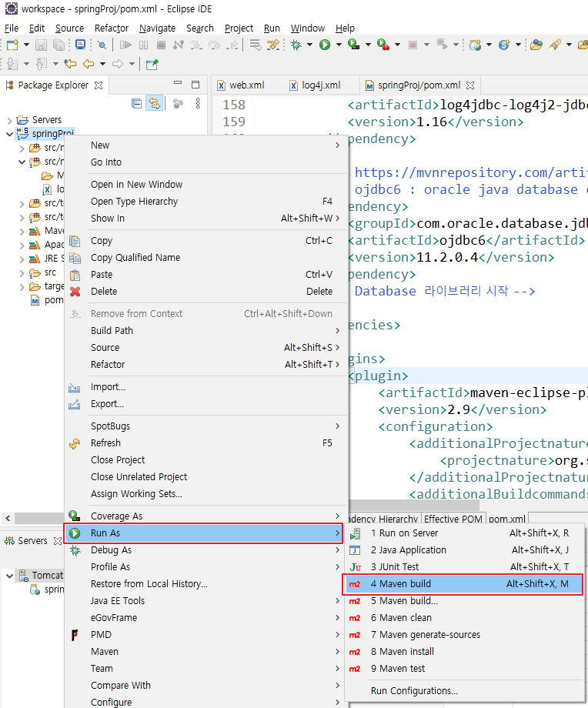Click the Refresh icon in the context menu
588x708 pixels.
point(75,443)
